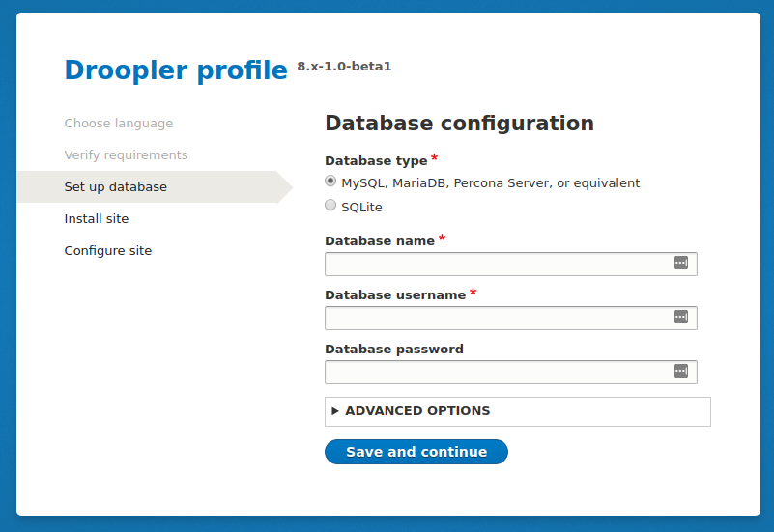The image size is (774, 532).
Task: Click the Database configuration heading
Action: pyautogui.click(x=459, y=124)
